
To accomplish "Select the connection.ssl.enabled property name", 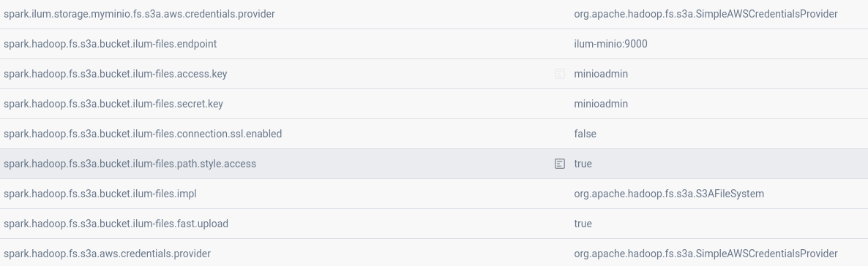I will (143, 134).
